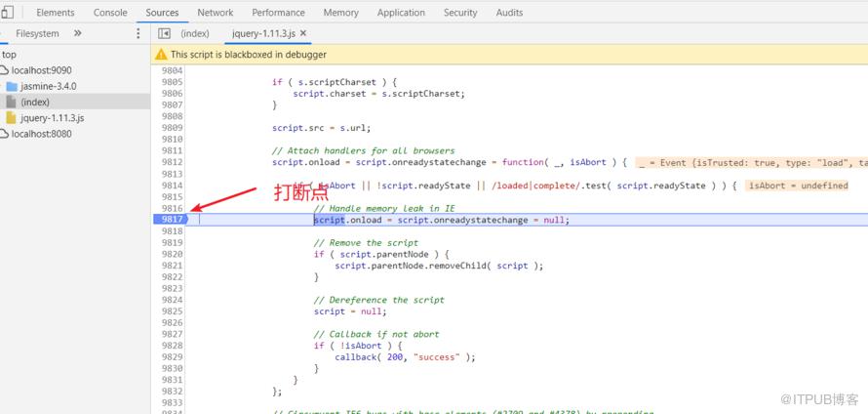The image size is (868, 414).
Task: Click the 'Attach handlers for all browsers' comment
Action: (x=363, y=150)
